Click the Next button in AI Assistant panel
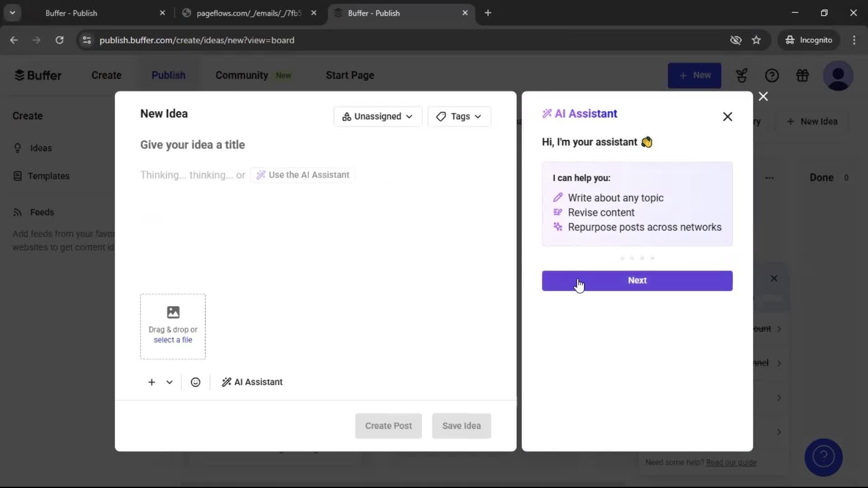The height and width of the screenshot is (488, 868). [x=637, y=281]
